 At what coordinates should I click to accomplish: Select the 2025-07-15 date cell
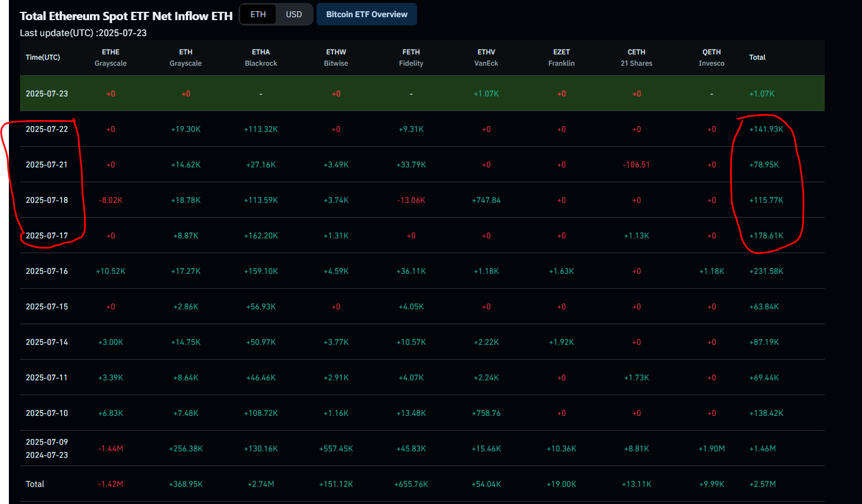[47, 306]
